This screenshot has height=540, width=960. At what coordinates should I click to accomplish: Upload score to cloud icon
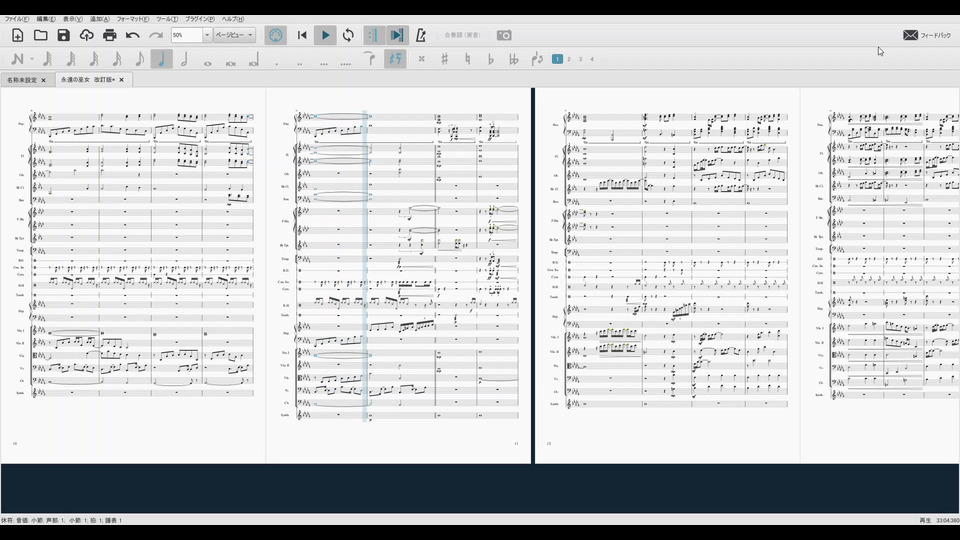pyautogui.click(x=87, y=35)
